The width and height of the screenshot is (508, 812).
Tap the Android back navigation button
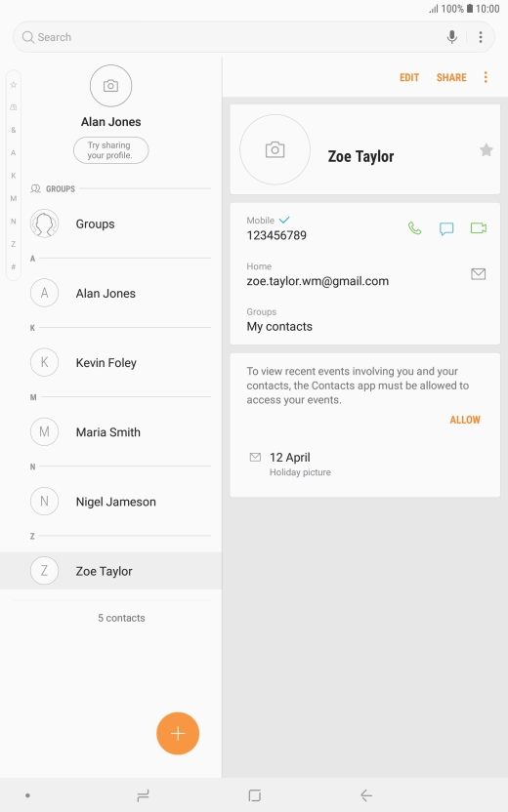[x=366, y=795]
